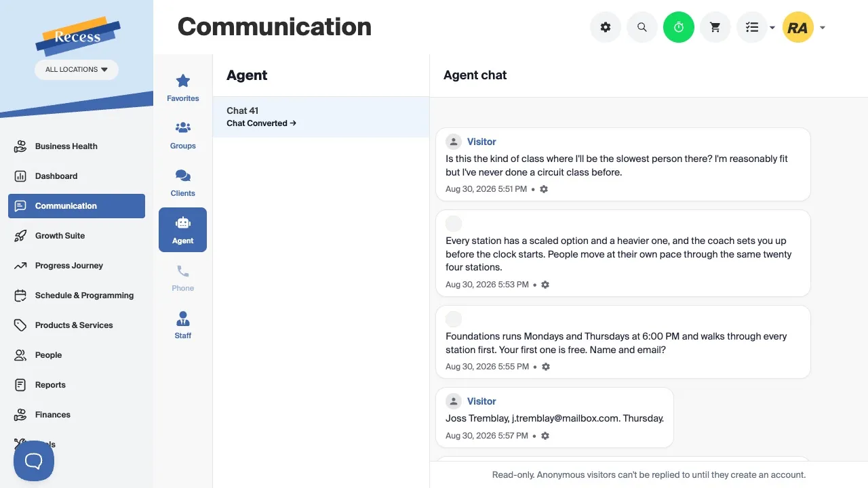Select the Agent robot tab
The width and height of the screenshot is (868, 488).
(183, 230)
